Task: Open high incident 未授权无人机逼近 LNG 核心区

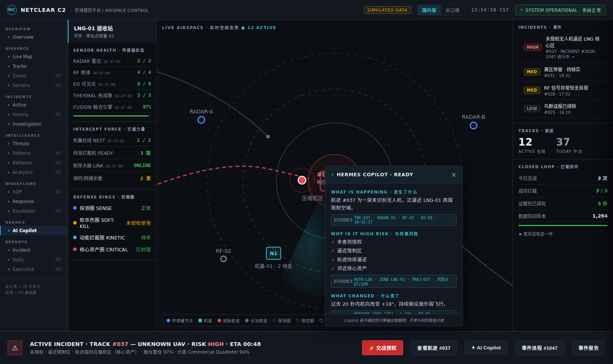Action: (563, 48)
